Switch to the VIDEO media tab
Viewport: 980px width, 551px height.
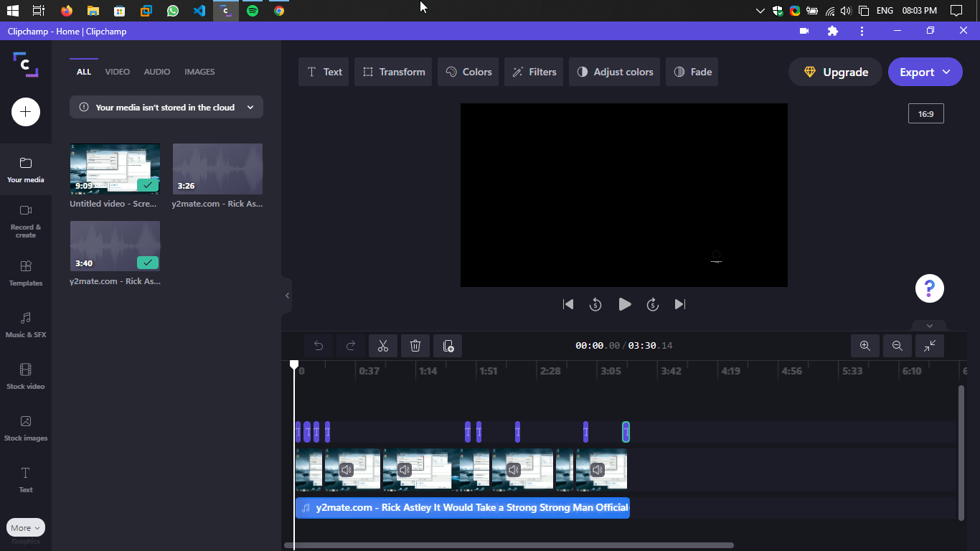118,72
